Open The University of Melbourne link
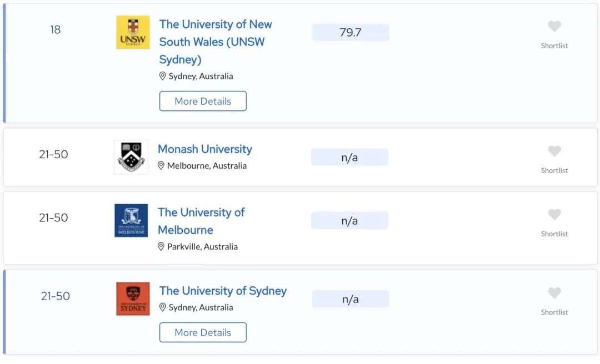The image size is (600, 364). tap(201, 221)
